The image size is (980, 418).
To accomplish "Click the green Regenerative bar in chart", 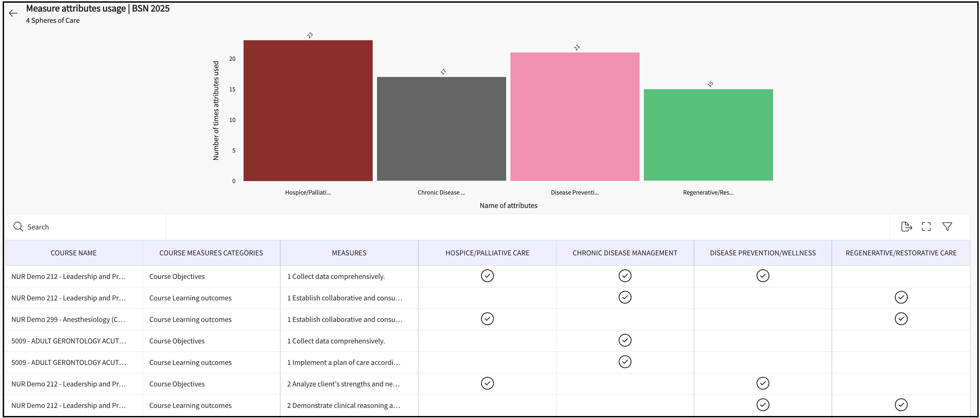I will (x=708, y=135).
